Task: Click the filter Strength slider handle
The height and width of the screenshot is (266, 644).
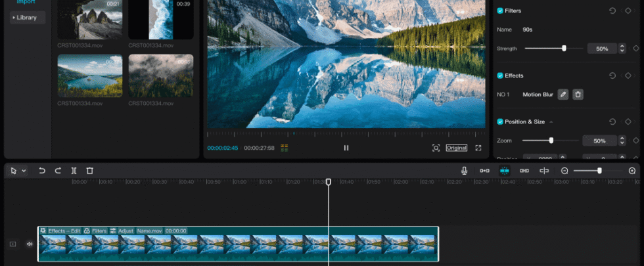Action: coord(564,49)
